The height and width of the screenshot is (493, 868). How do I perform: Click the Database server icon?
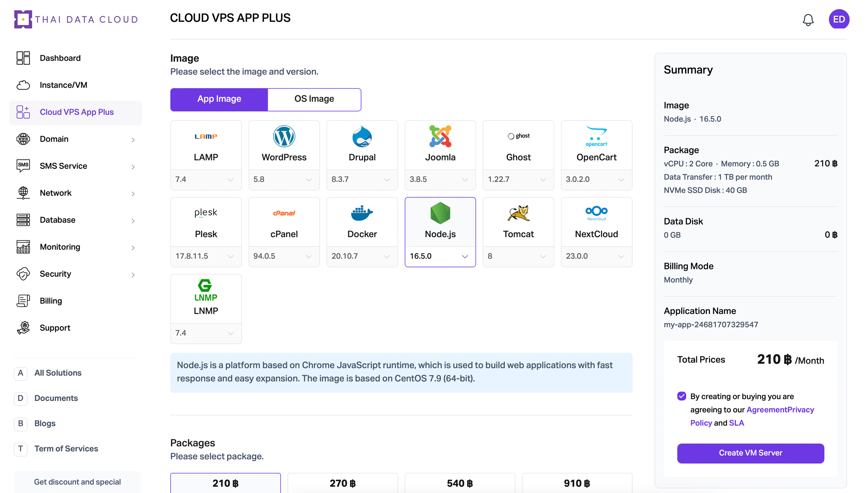click(23, 220)
